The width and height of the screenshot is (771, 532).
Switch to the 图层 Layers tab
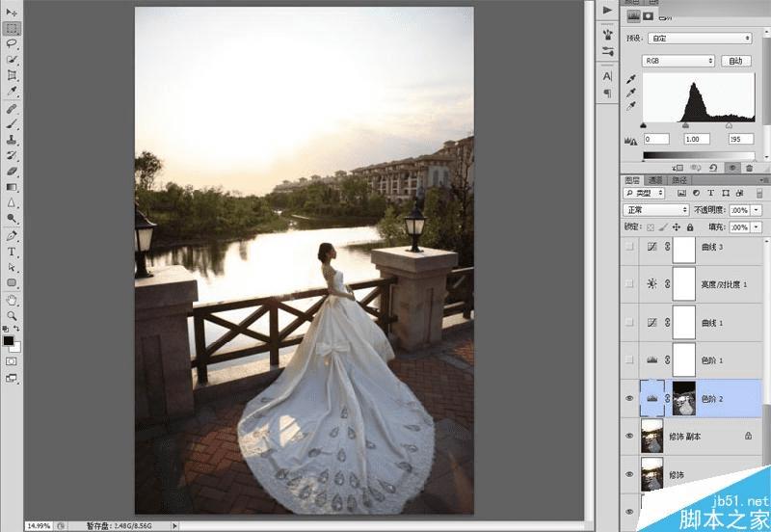[632, 180]
